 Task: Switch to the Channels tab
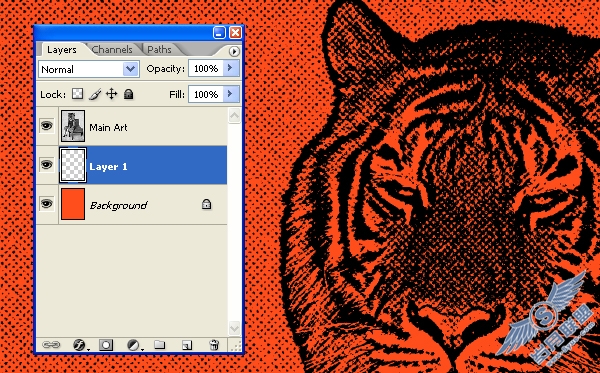coord(112,50)
